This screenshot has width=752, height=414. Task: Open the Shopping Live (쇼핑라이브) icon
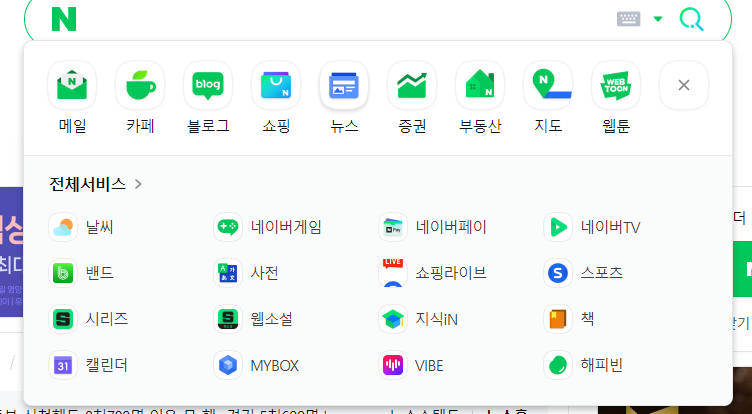[393, 273]
